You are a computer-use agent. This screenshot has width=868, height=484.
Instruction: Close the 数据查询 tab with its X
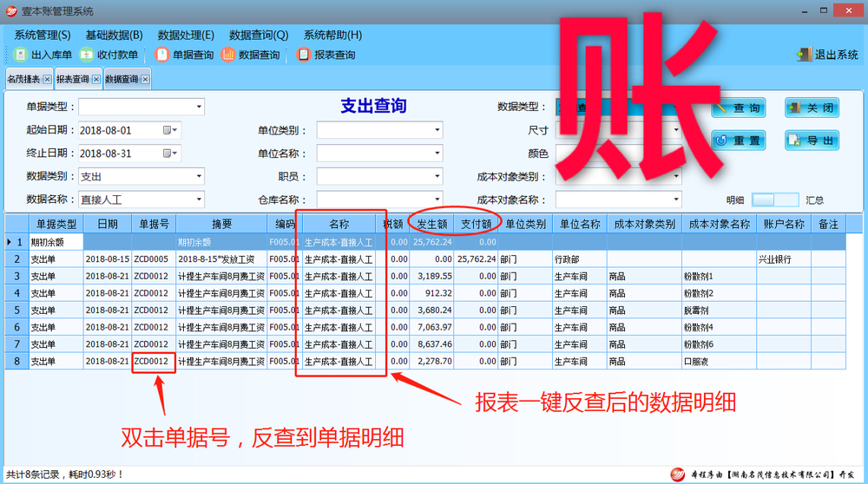145,80
